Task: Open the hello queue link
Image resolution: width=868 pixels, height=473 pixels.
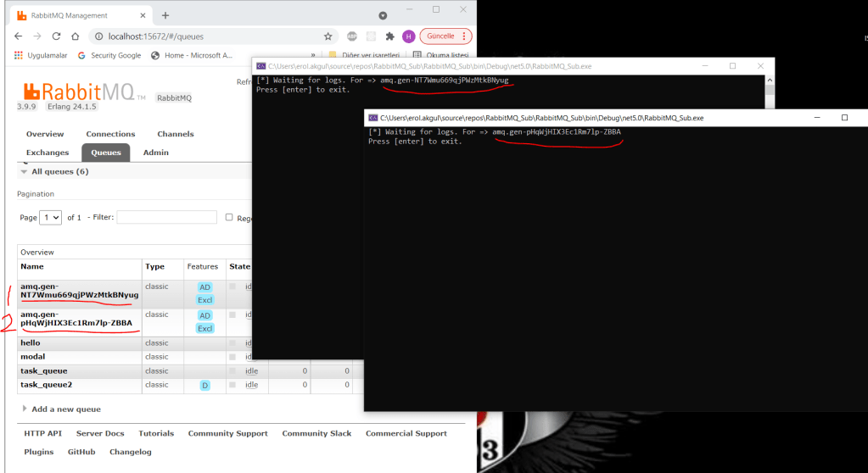Action: tap(31, 342)
